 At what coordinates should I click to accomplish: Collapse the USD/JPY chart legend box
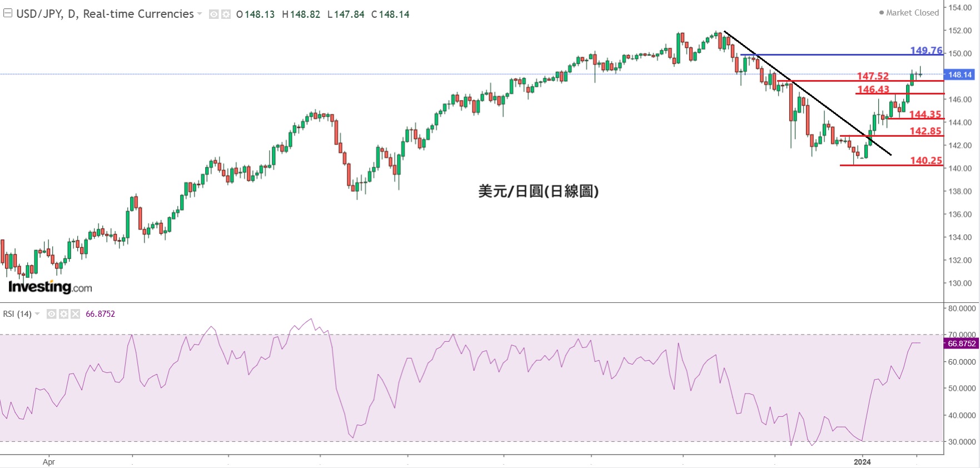pos(8,13)
